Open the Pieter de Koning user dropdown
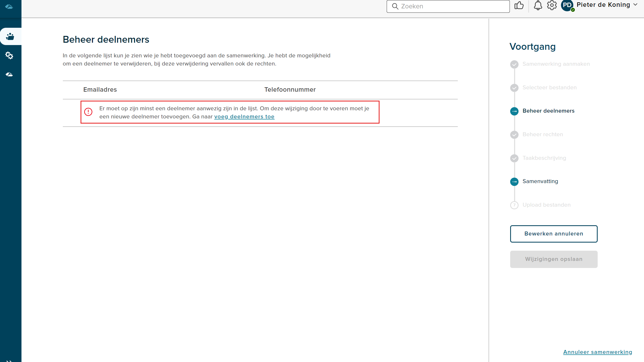The height and width of the screenshot is (362, 644). tap(607, 5)
